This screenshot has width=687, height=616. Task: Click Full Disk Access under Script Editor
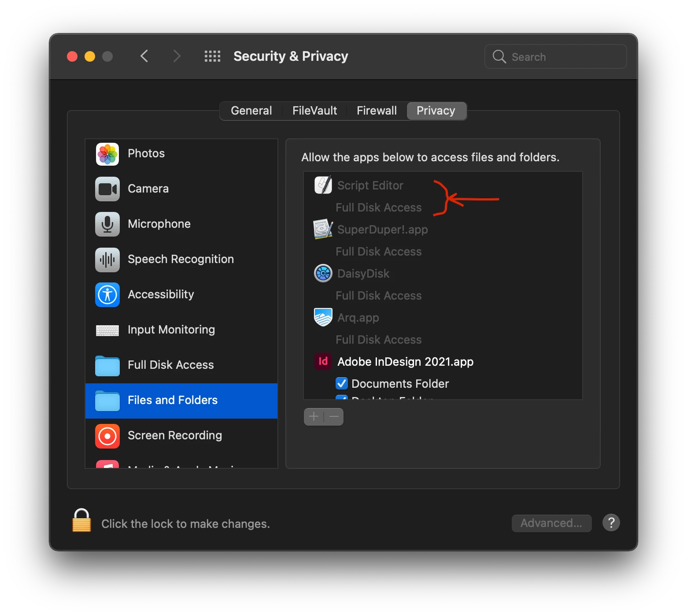(379, 208)
